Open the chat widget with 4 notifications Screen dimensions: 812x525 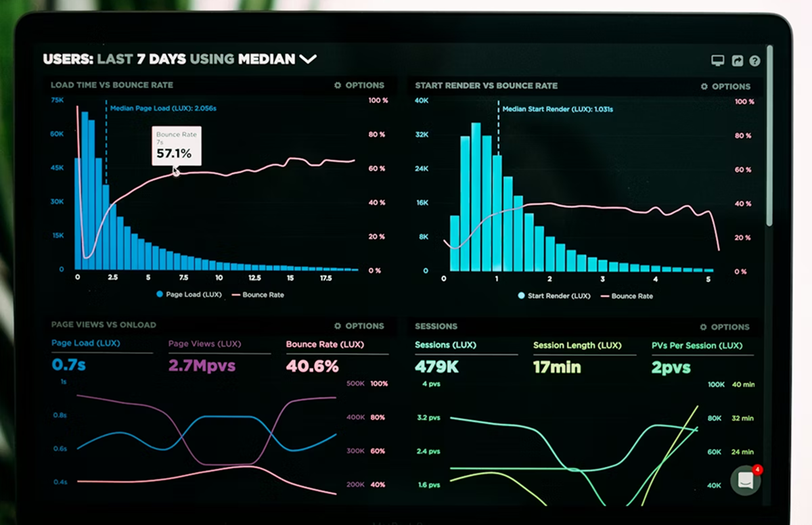(x=746, y=480)
